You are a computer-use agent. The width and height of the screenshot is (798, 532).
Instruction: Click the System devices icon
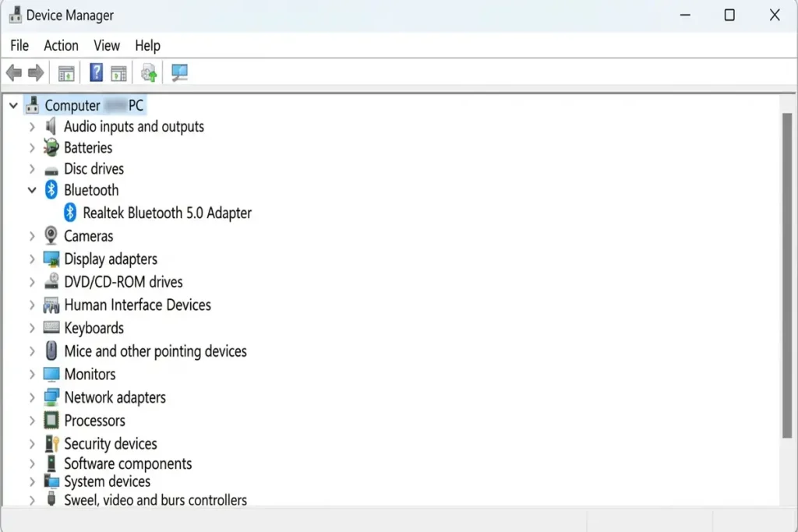[51, 481]
